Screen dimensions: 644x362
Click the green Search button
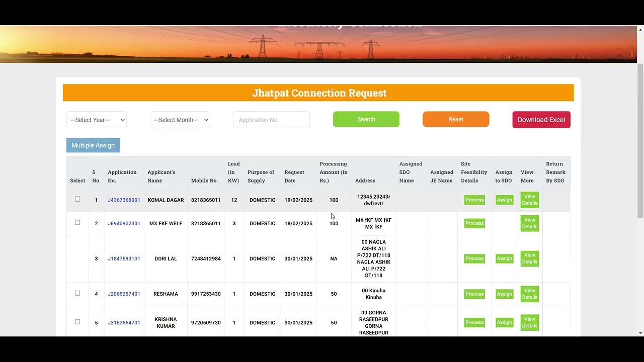[x=366, y=119]
